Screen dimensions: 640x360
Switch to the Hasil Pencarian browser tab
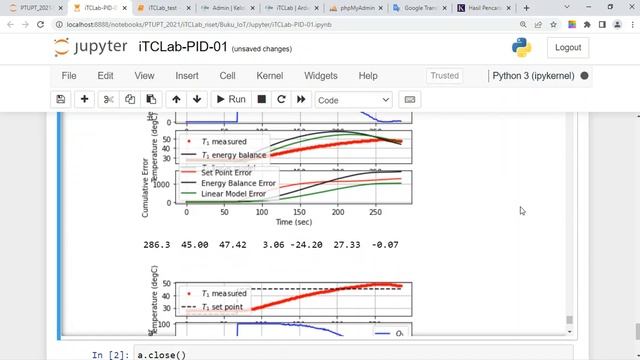[484, 8]
